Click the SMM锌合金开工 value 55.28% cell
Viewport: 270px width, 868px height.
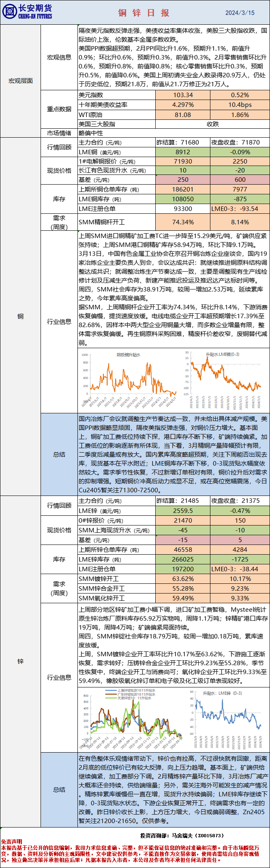pos(183,589)
